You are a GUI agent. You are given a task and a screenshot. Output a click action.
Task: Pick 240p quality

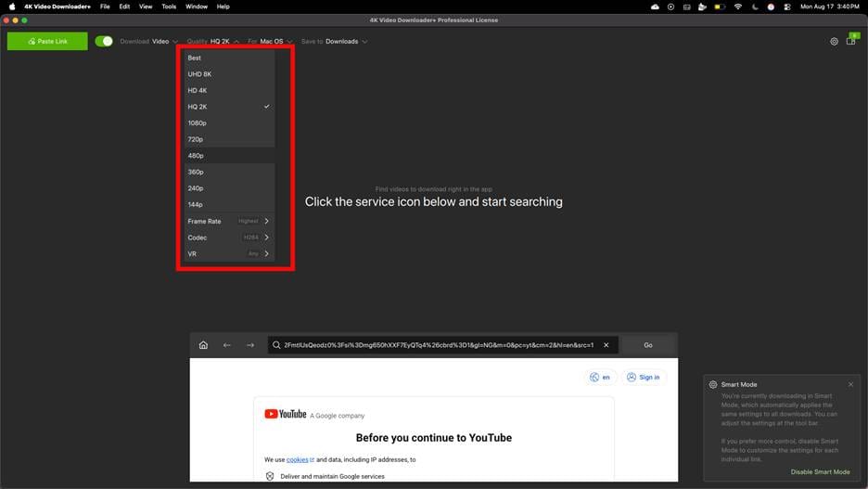coord(229,188)
